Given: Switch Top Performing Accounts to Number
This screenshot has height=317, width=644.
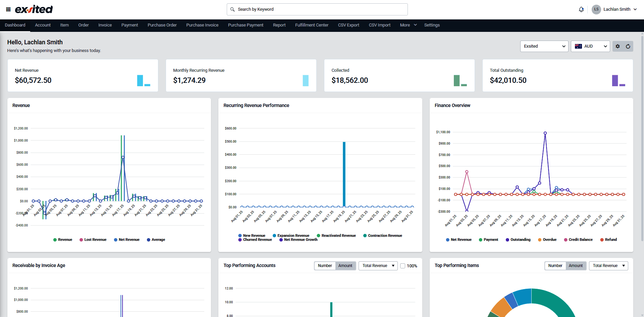Looking at the screenshot, I should (325, 266).
